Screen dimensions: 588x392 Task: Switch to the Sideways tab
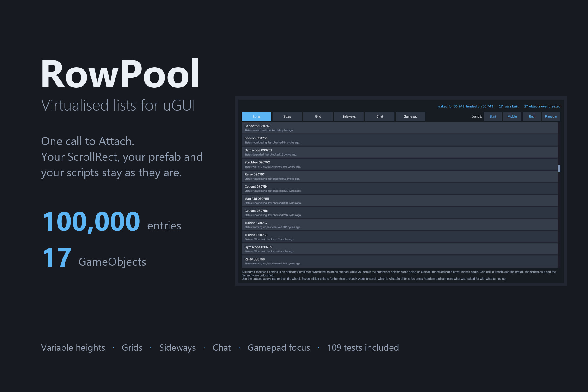(x=349, y=116)
